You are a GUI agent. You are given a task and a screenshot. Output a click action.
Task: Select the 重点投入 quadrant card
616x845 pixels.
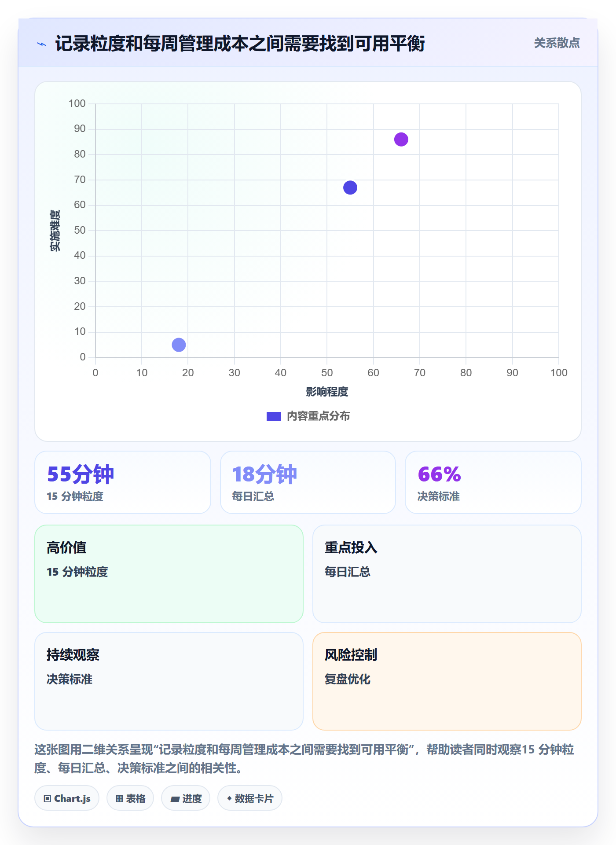click(x=447, y=574)
